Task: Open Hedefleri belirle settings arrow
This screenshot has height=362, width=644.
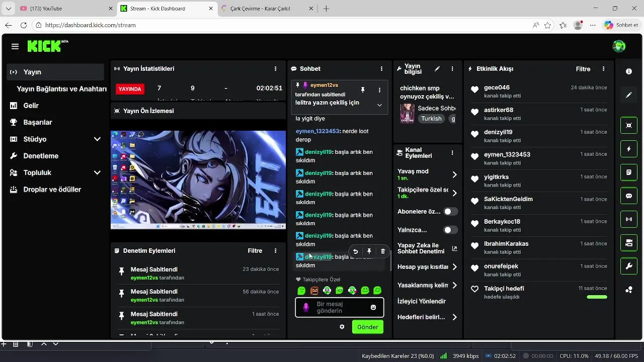Action: (x=454, y=317)
